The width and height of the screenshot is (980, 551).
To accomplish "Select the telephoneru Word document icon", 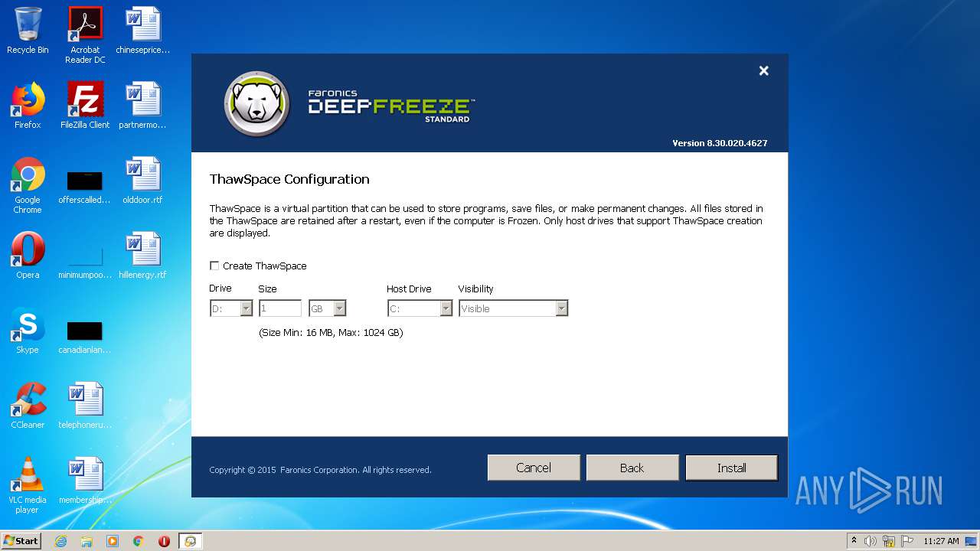I will click(85, 406).
